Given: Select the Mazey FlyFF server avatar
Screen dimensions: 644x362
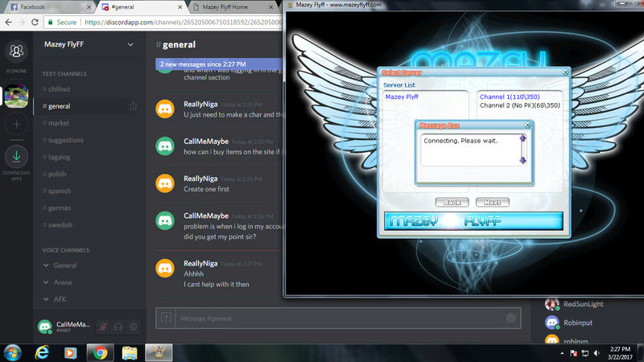Looking at the screenshot, I should click(x=16, y=96).
